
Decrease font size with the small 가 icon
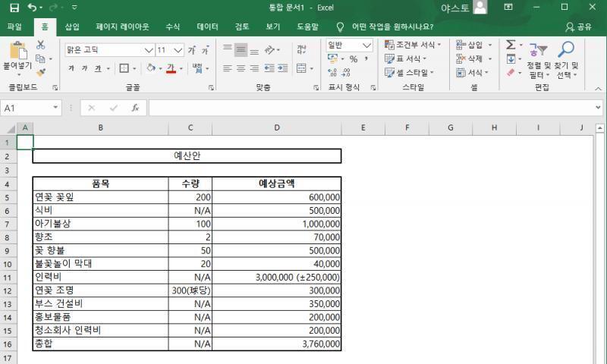(x=205, y=50)
